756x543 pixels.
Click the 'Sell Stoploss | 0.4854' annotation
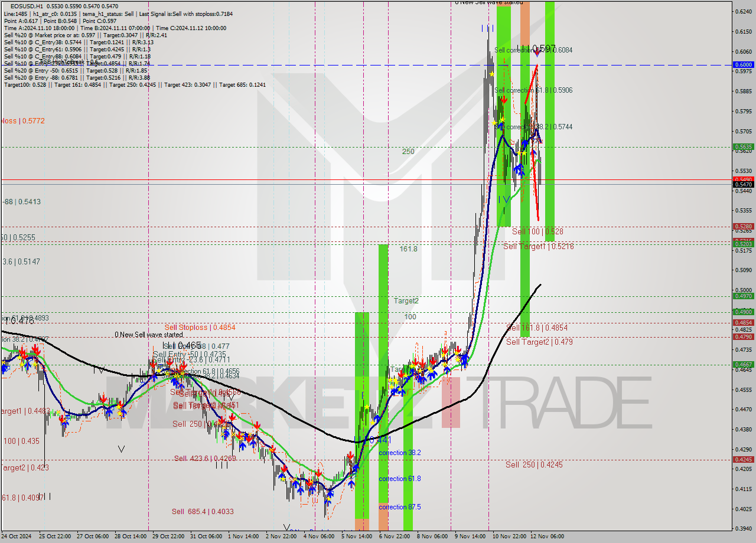[200, 328]
